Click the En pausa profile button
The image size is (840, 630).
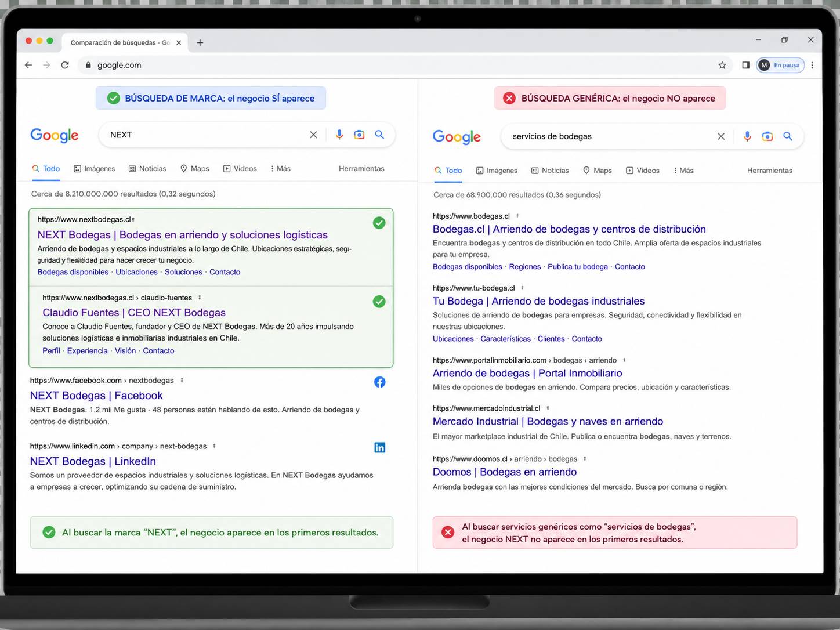[780, 65]
